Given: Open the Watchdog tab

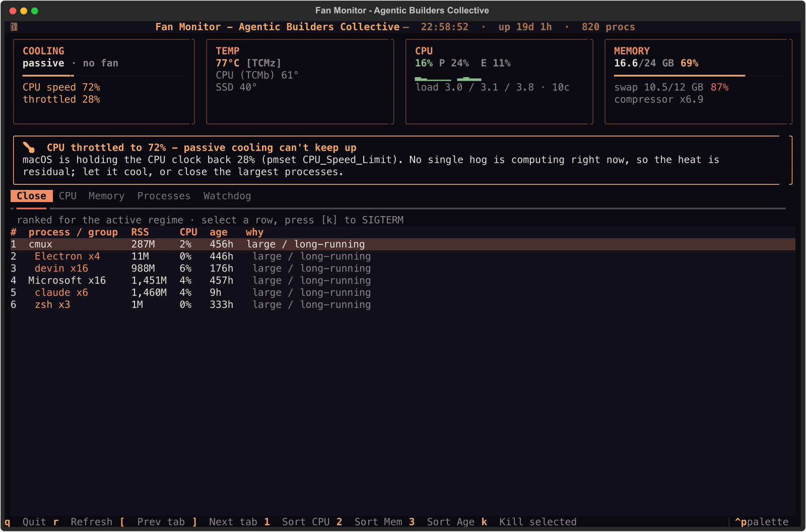Looking at the screenshot, I should pos(227,196).
